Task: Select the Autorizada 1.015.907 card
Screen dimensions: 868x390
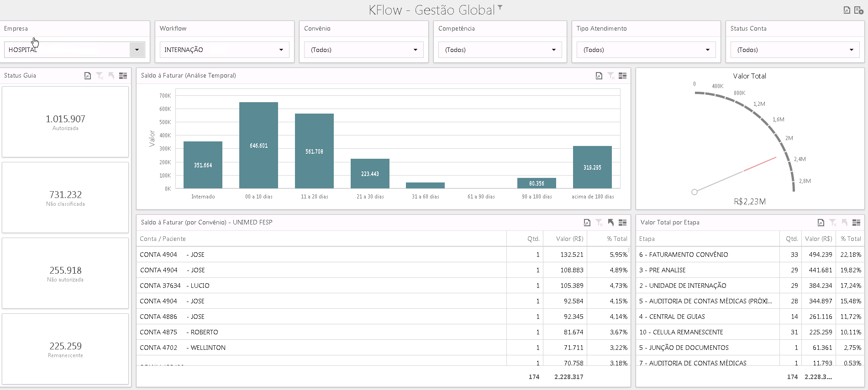Action: coord(65,122)
